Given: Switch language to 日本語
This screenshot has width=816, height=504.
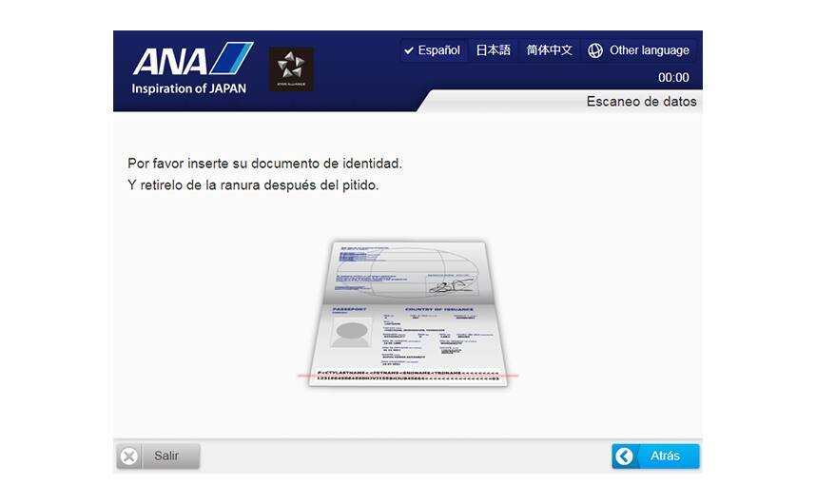Looking at the screenshot, I should coord(493,50).
